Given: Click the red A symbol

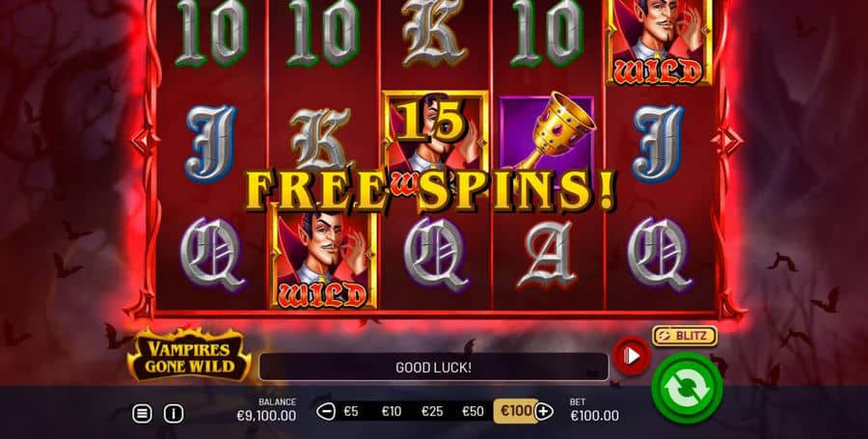Looking at the screenshot, I should tap(548, 255).
